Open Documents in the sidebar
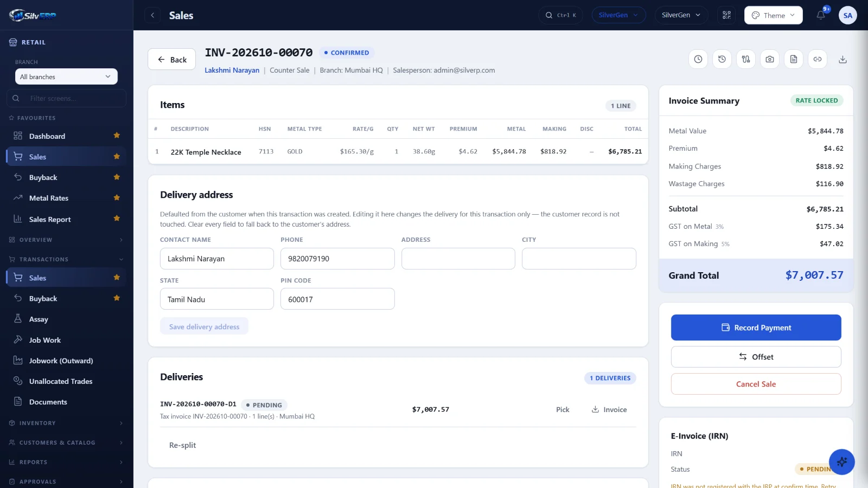868x488 pixels. coord(66,402)
